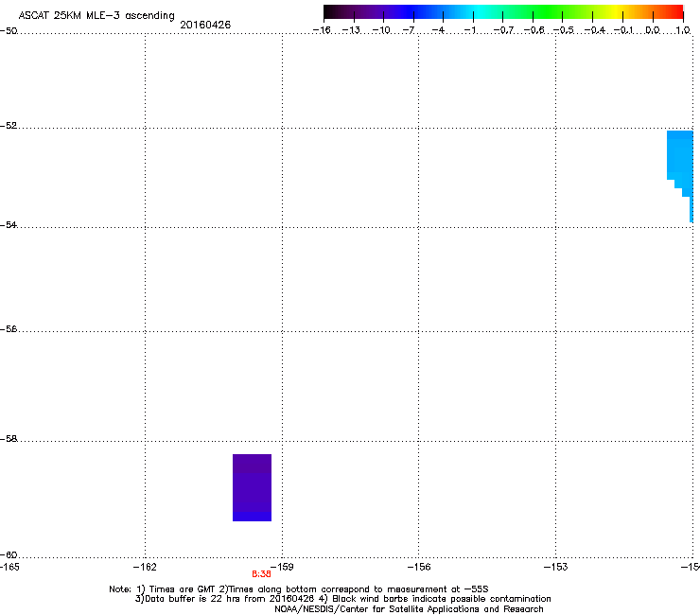Image resolution: width=700 pixels, height=615 pixels.
Task: Select the 1.0 color scale label
Action: pyautogui.click(x=683, y=30)
